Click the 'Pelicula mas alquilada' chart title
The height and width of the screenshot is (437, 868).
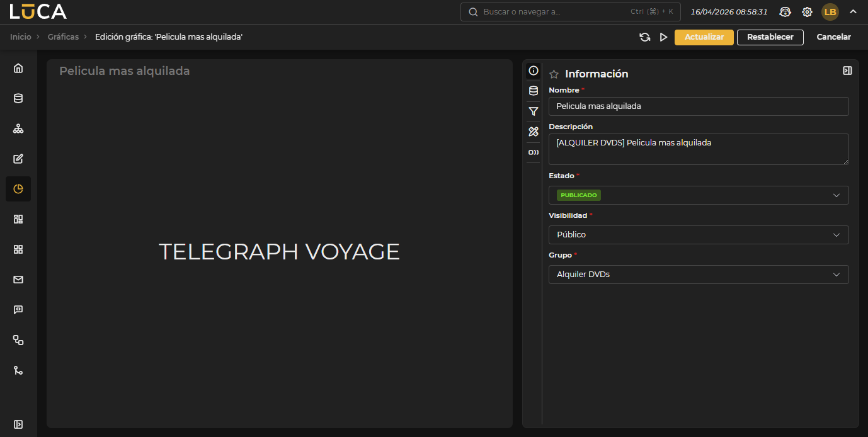[125, 71]
